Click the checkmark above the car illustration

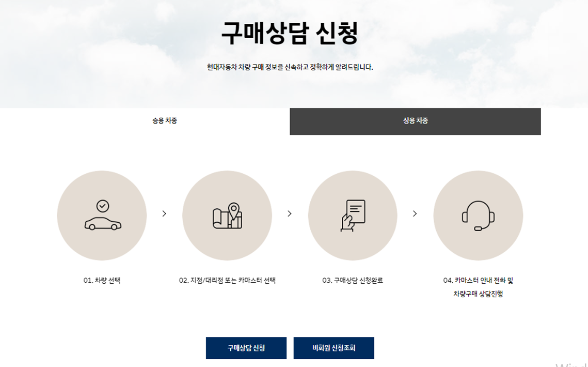click(103, 205)
